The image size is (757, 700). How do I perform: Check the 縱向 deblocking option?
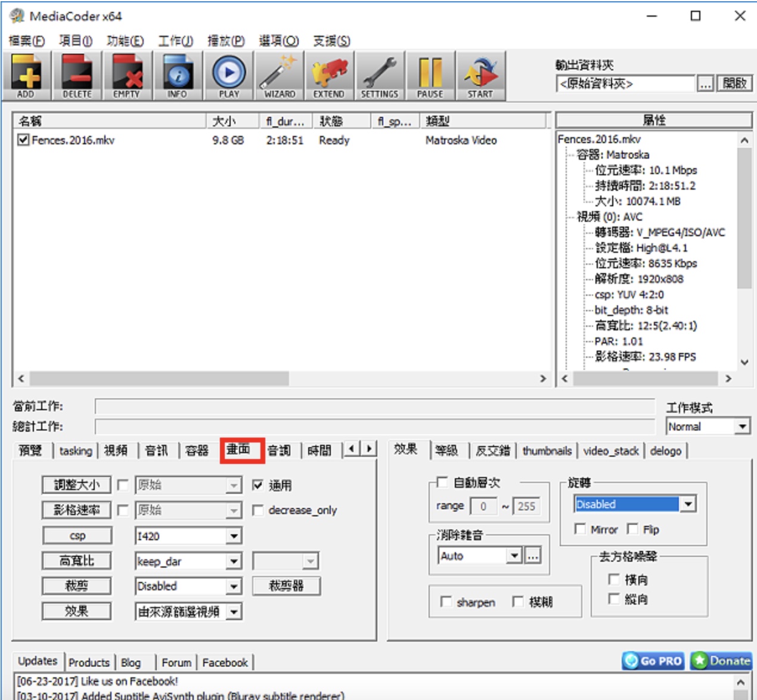coord(613,599)
